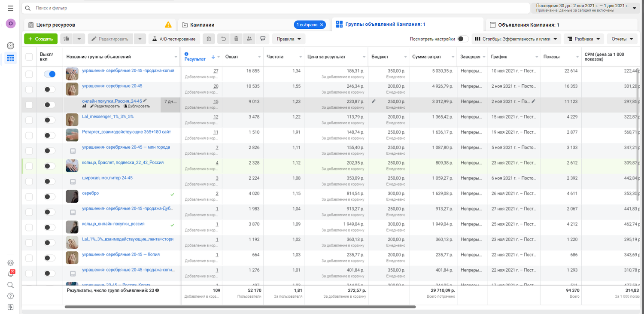Open account overview gauge icon

[11, 46]
